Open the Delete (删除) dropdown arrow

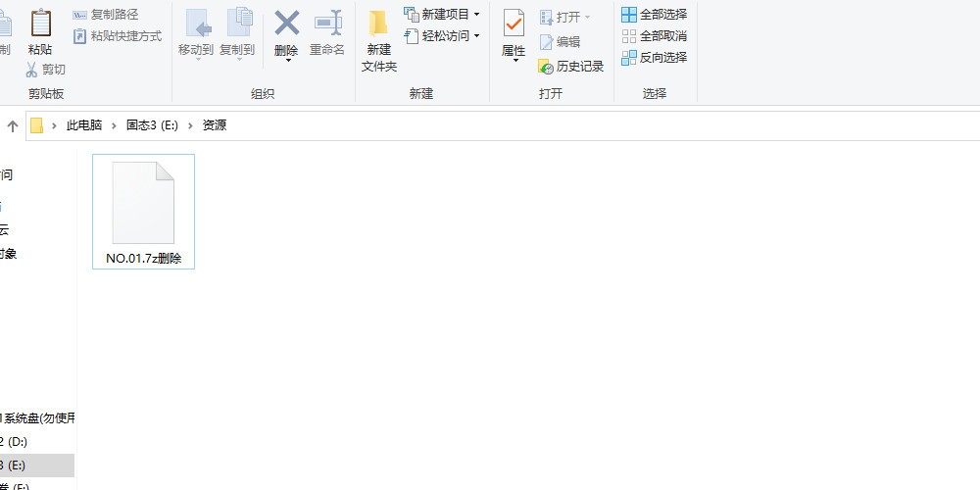point(287,61)
